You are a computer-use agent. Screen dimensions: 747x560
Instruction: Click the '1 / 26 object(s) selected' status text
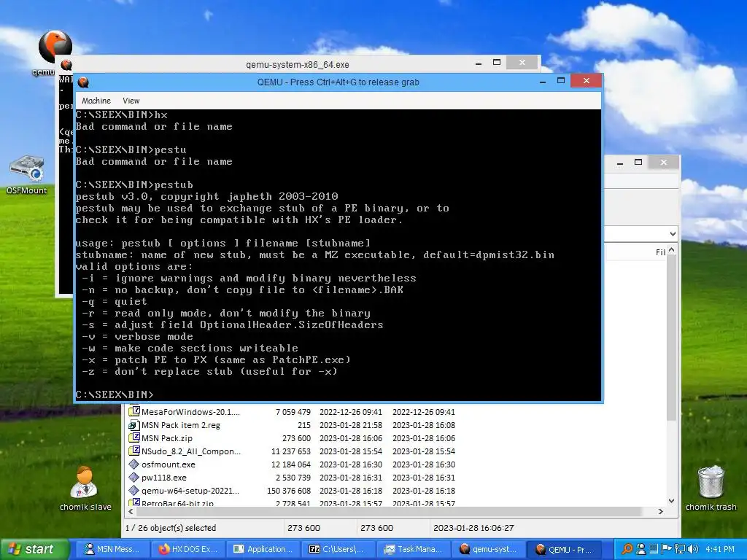coord(171,528)
